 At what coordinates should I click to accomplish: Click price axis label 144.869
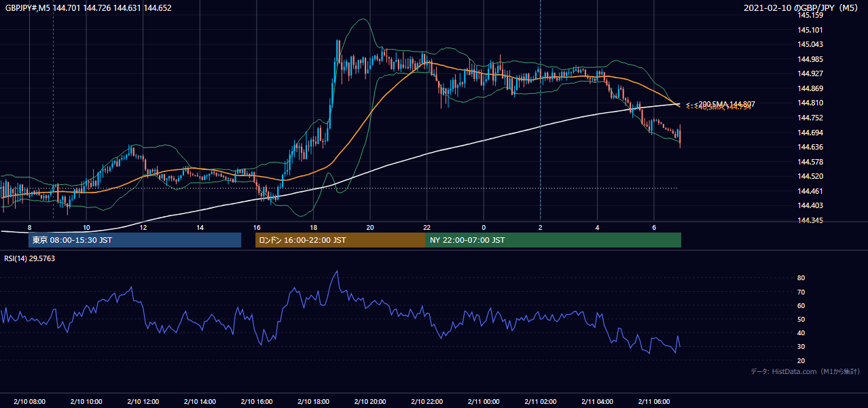click(x=810, y=88)
